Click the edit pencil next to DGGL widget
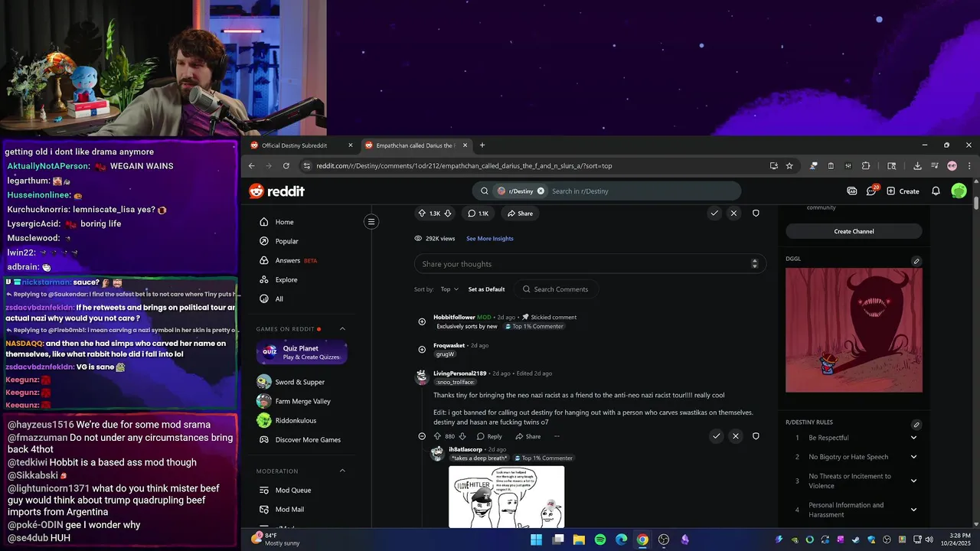The height and width of the screenshot is (551, 980). click(x=916, y=261)
